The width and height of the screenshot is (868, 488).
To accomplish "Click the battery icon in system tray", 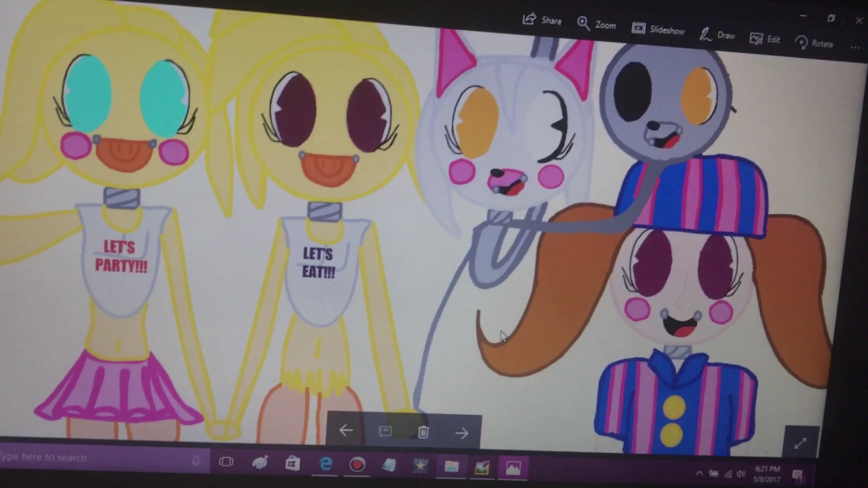I will pyautogui.click(x=713, y=473).
